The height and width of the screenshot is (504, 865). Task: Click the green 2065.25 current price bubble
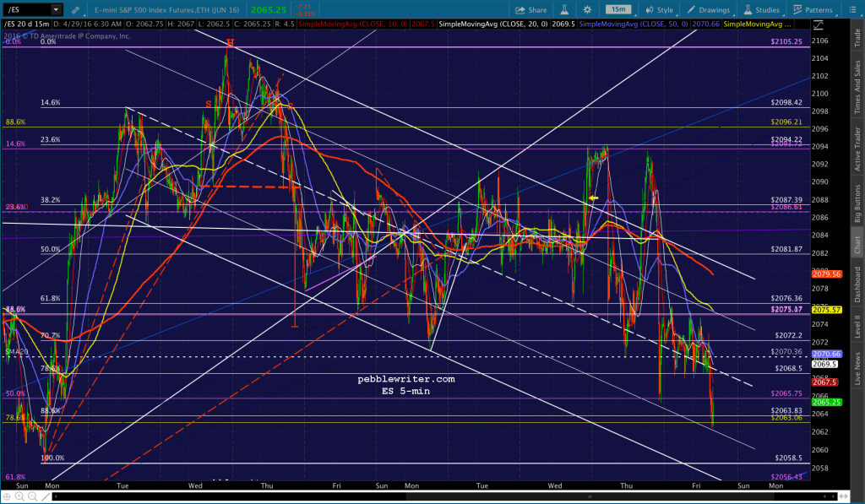click(x=826, y=402)
